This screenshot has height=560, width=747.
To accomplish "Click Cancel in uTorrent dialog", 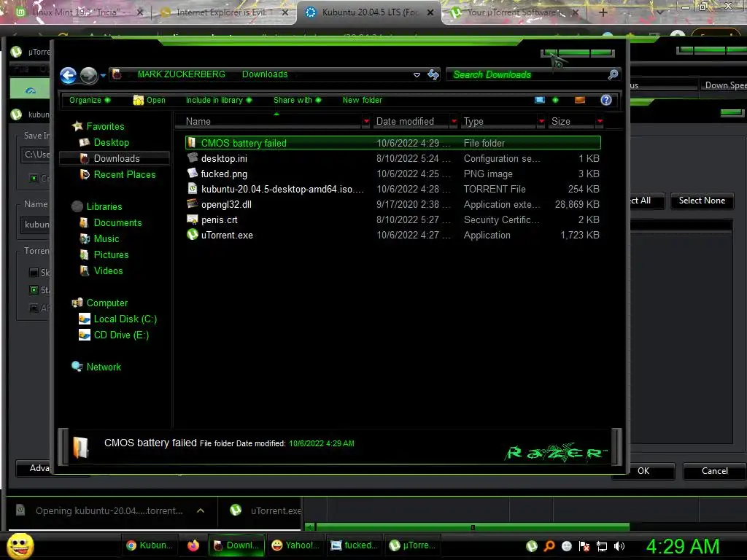I will (714, 471).
